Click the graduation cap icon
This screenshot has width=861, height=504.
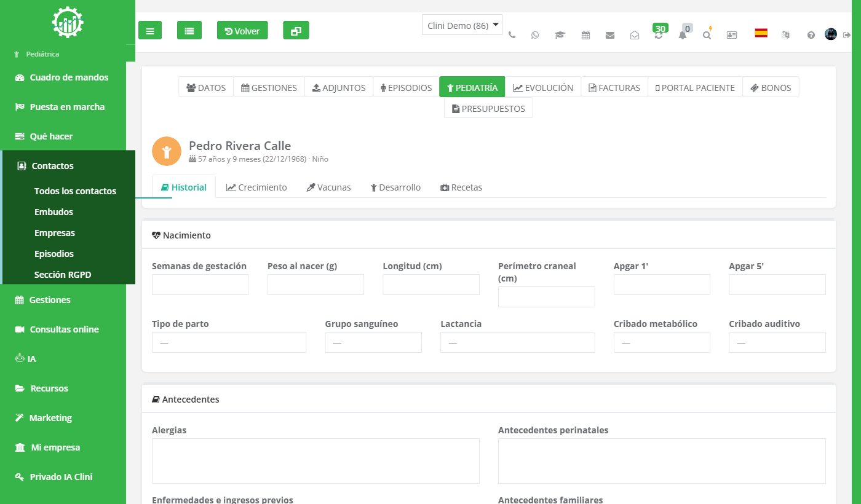tap(560, 35)
